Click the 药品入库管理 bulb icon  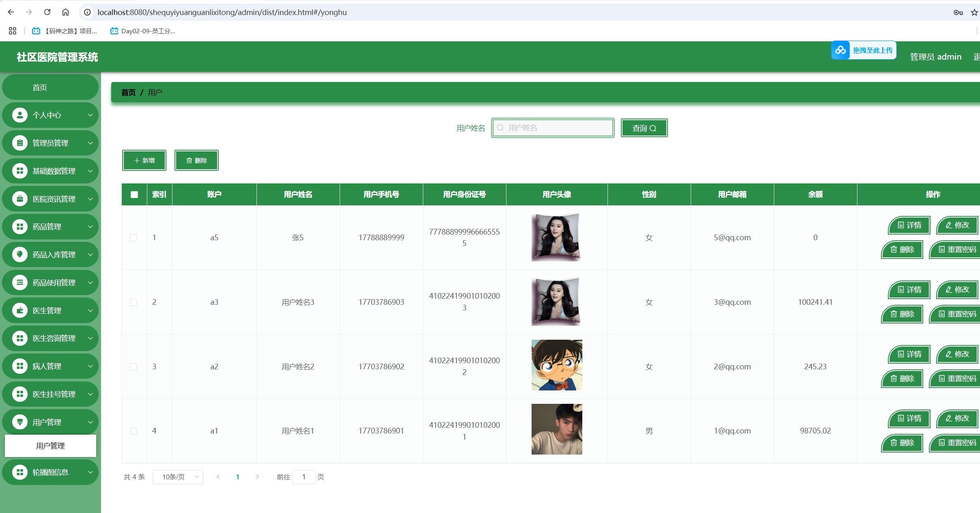coord(19,254)
